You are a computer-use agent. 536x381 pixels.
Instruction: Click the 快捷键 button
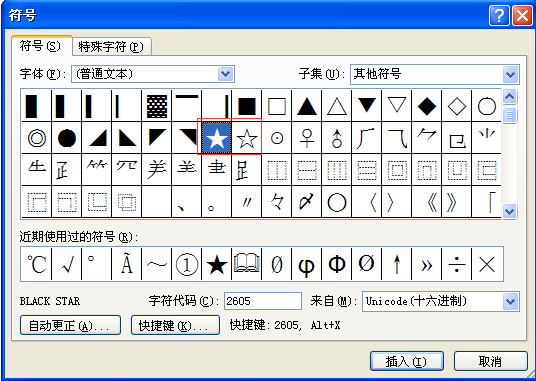point(175,325)
